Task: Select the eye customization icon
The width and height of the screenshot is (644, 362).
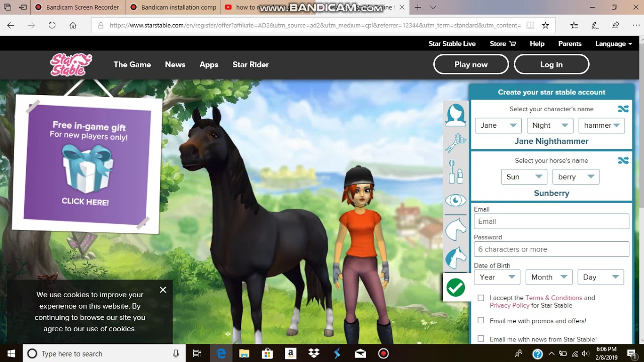Action: tap(456, 201)
